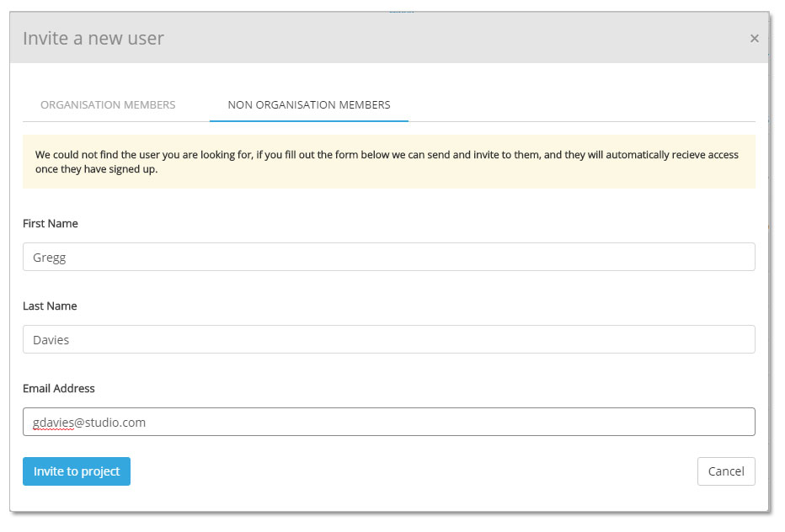
Task: Click the notice text about signing up
Action: (x=96, y=169)
